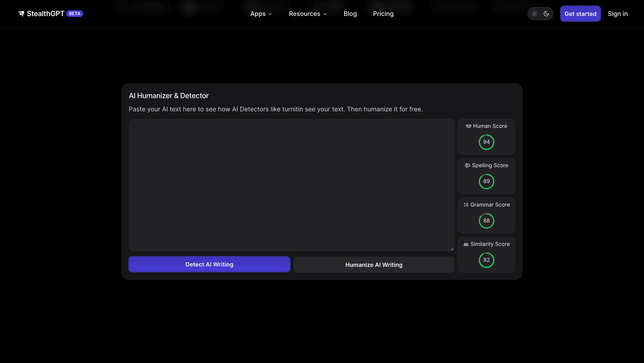Click the Get started button
The height and width of the screenshot is (363, 644).
point(580,14)
